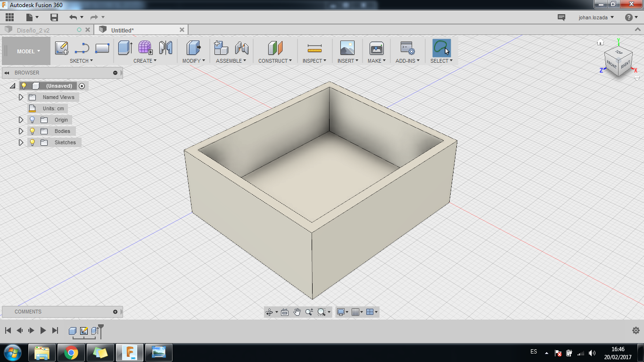Open the johan.lozada account dropdown
The image size is (644, 362).
[596, 17]
